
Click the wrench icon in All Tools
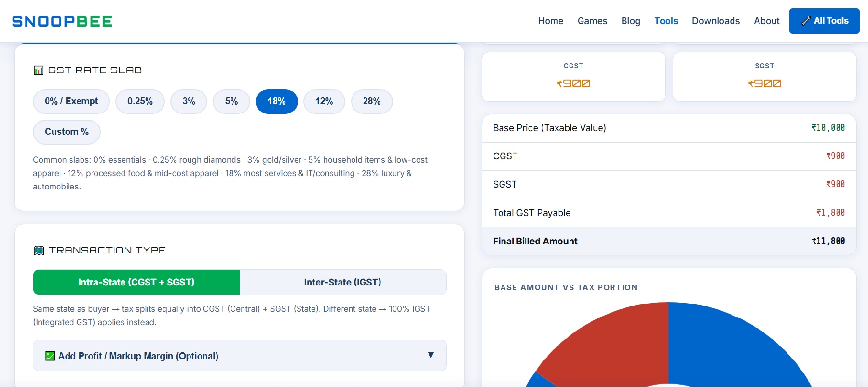pos(806,21)
